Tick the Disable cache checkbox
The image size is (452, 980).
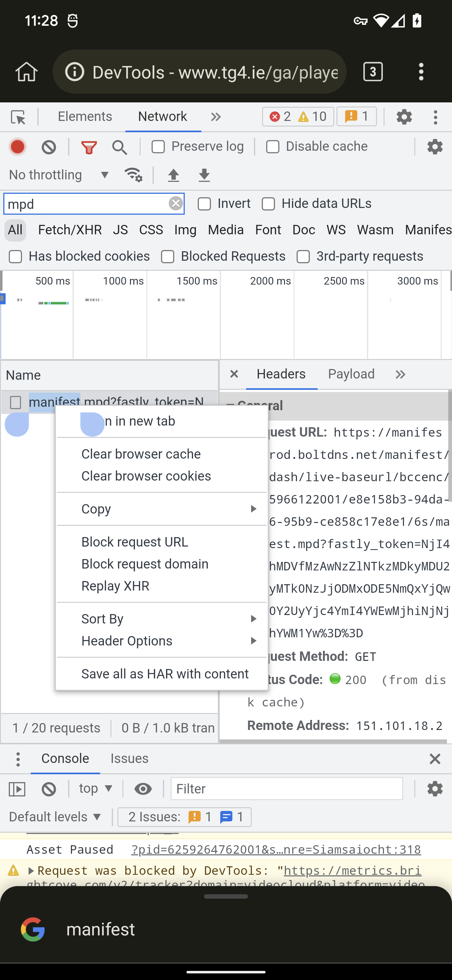click(272, 147)
